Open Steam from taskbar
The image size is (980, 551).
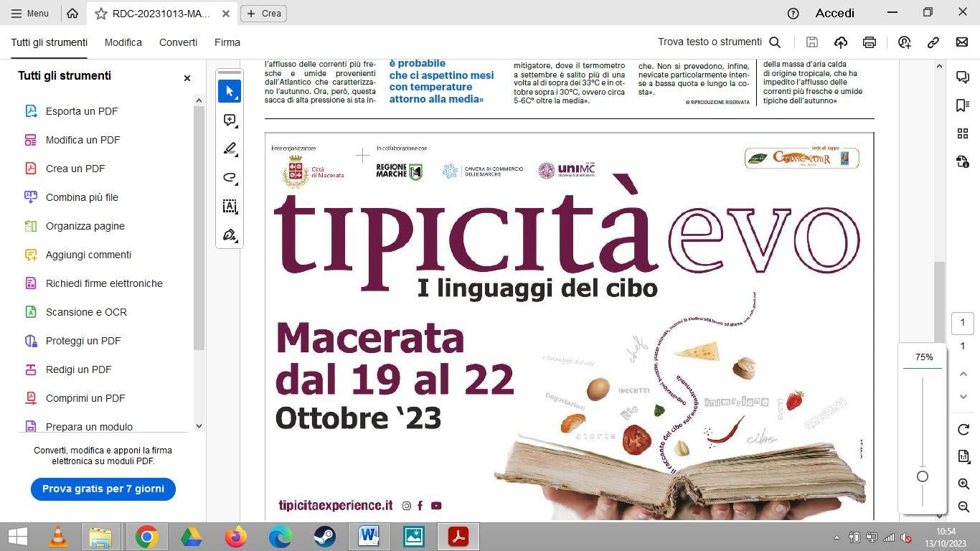click(x=324, y=537)
